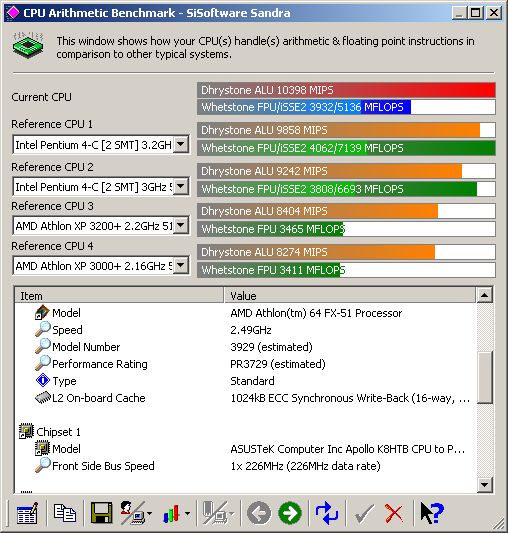Screen dimensions: 508x533
Task: Click the magnifier icon beside Model Number
Action: pyautogui.click(x=43, y=346)
